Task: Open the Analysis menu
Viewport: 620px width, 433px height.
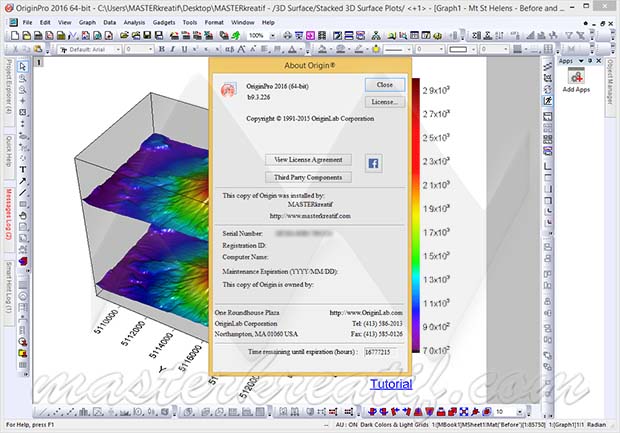Action: click(x=134, y=21)
